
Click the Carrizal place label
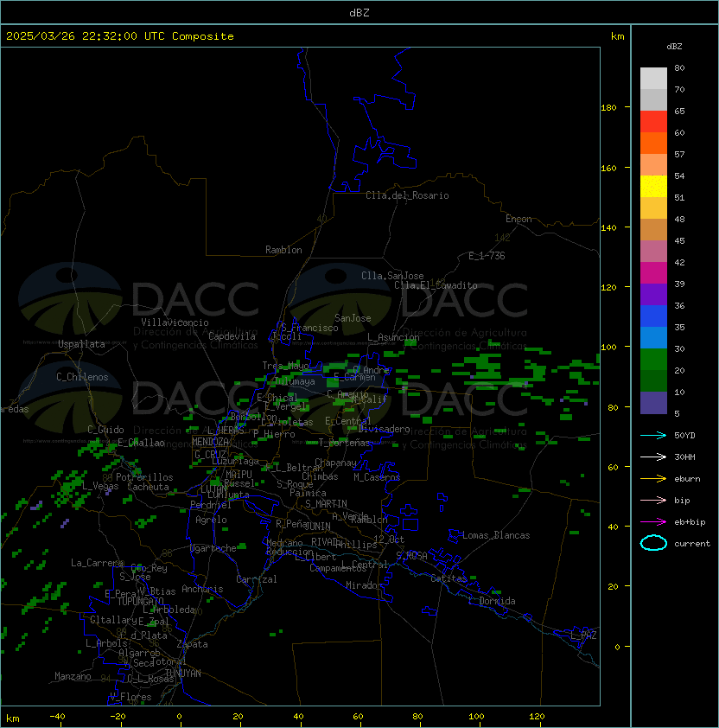click(257, 579)
